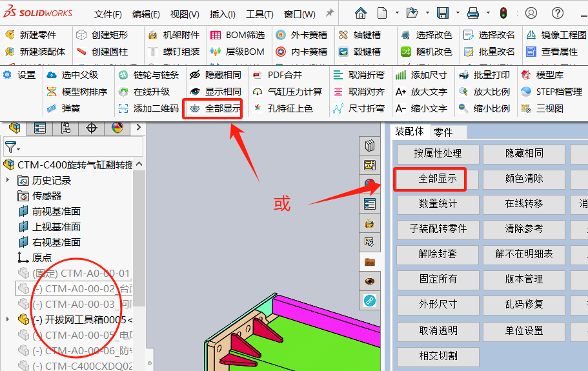This screenshot has height=371, width=588.
Task: Open the 插入(I) menu
Action: pos(223,14)
